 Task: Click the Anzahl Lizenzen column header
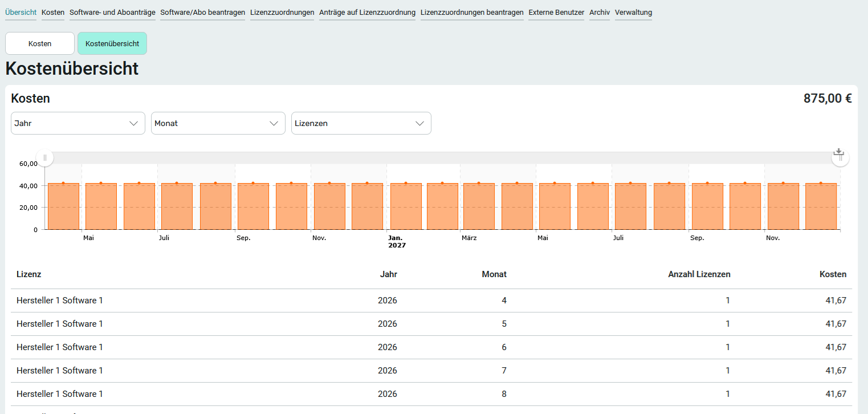click(x=699, y=274)
